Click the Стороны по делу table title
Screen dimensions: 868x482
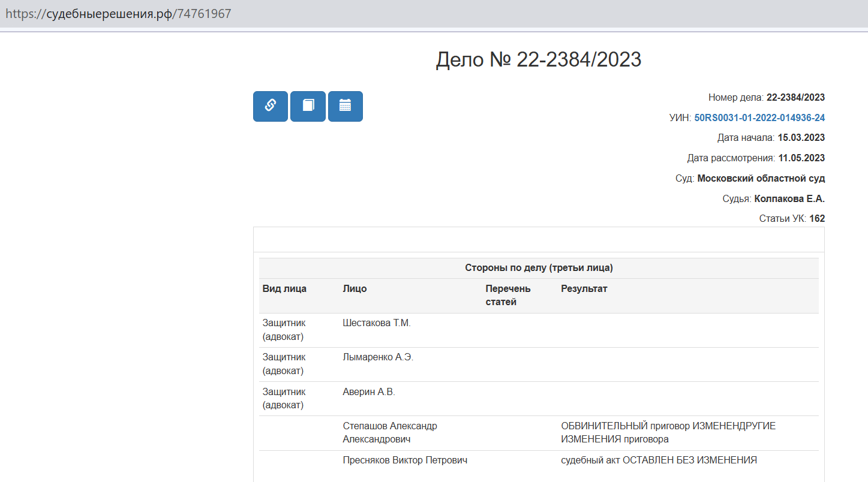(538, 268)
